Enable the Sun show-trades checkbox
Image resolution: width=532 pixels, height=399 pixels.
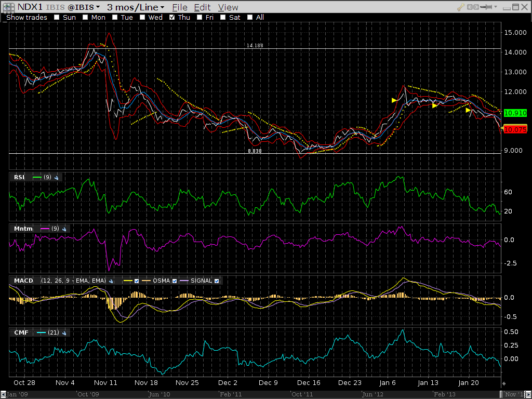click(x=56, y=17)
